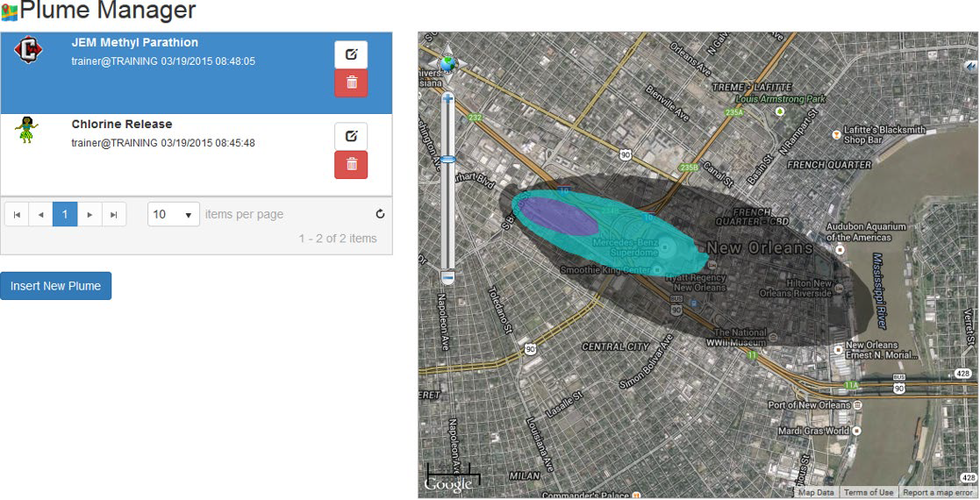Viewport: 980px width, 500px height.
Task: Delete the JEM Methyl Parathion plume
Action: tap(351, 83)
